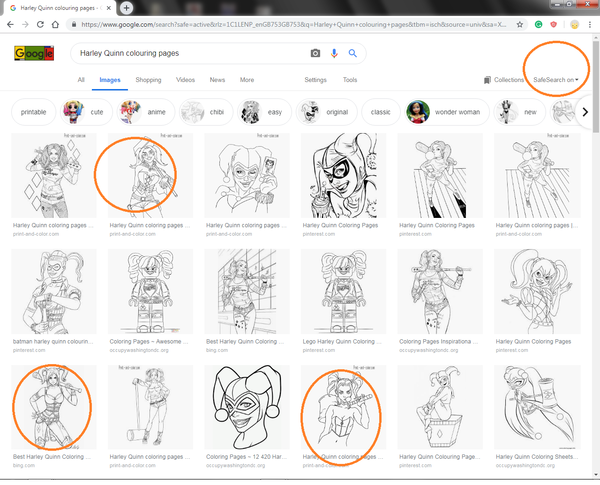The width and height of the screenshot is (600, 485).
Task: Filter results by original chip
Action: click(x=326, y=112)
